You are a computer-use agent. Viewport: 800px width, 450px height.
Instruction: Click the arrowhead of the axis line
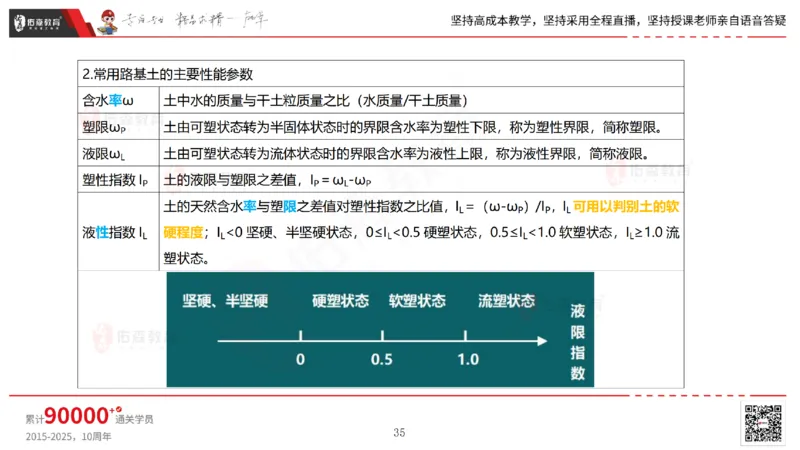542,341
